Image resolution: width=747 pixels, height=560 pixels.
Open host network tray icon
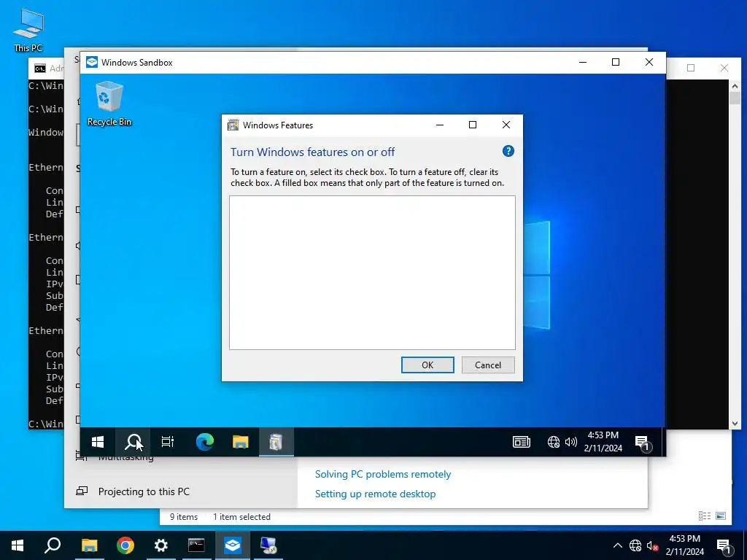pos(635,545)
